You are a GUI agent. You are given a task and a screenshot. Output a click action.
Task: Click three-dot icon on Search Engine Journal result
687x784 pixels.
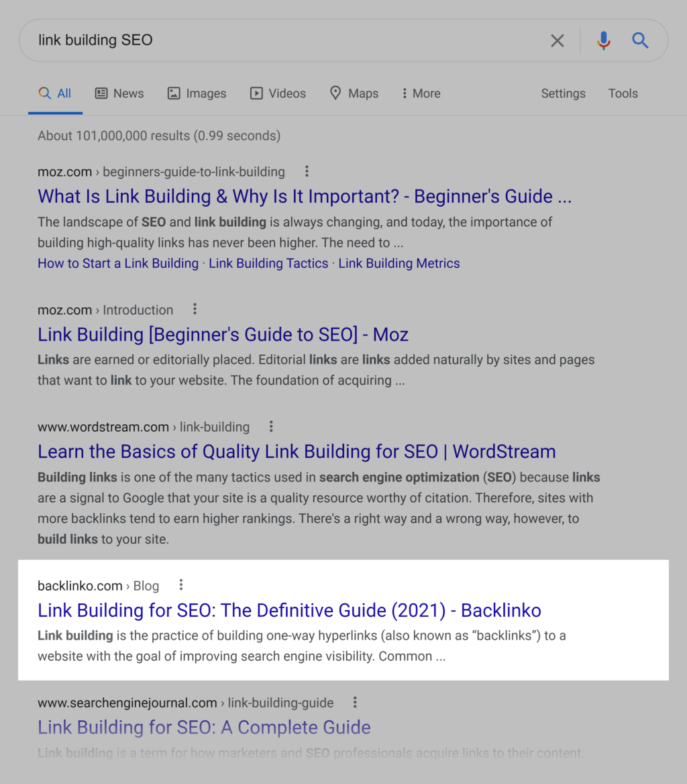click(355, 702)
